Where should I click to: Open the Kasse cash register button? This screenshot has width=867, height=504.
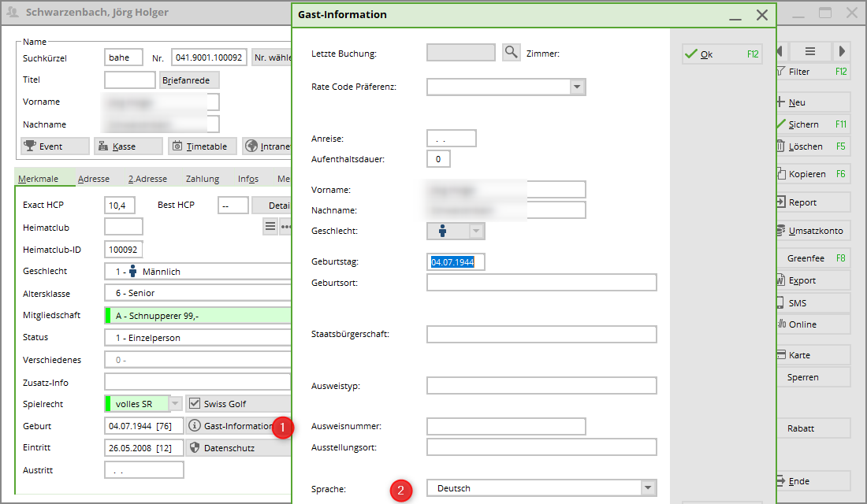click(x=128, y=146)
